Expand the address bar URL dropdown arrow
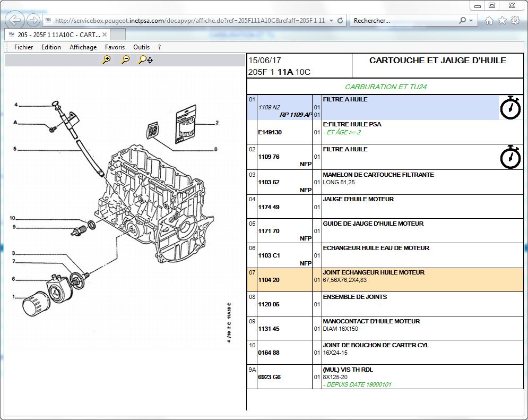Viewport: 528px width, 420px height. coord(332,21)
